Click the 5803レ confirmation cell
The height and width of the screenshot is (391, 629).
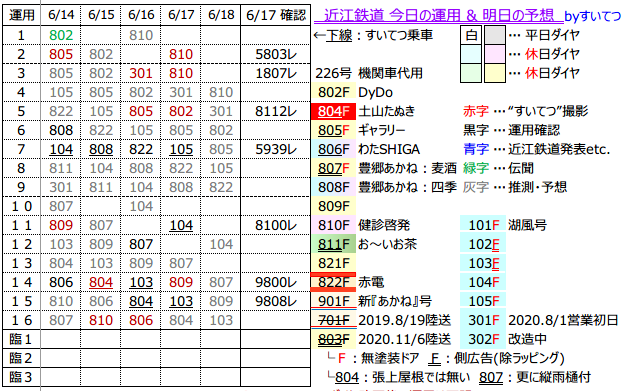(276, 54)
